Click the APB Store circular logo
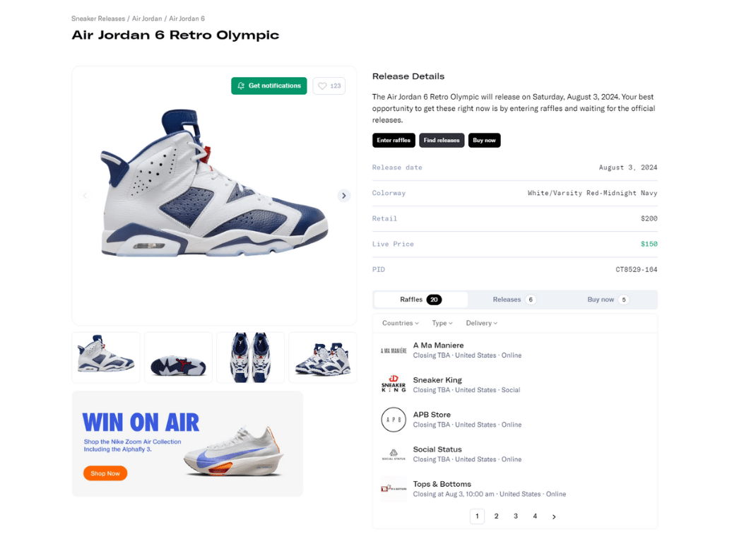Screen dimensions: 756x537 click(x=394, y=420)
